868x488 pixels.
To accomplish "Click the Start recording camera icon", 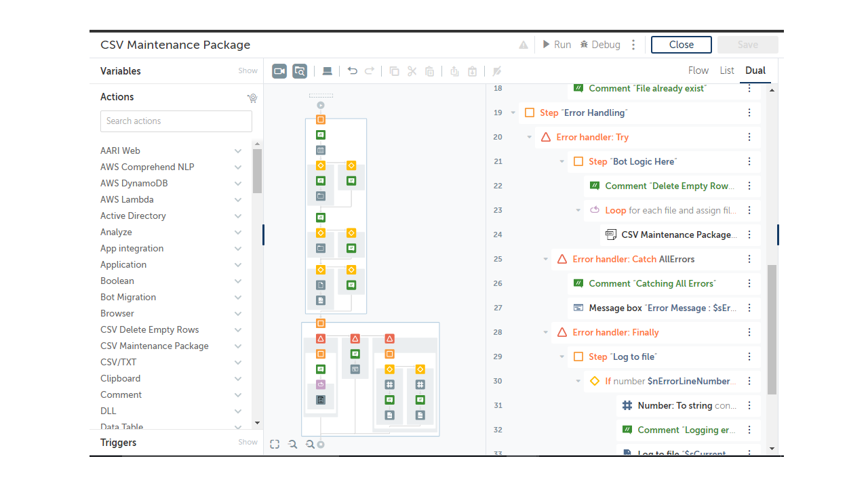I will click(279, 71).
